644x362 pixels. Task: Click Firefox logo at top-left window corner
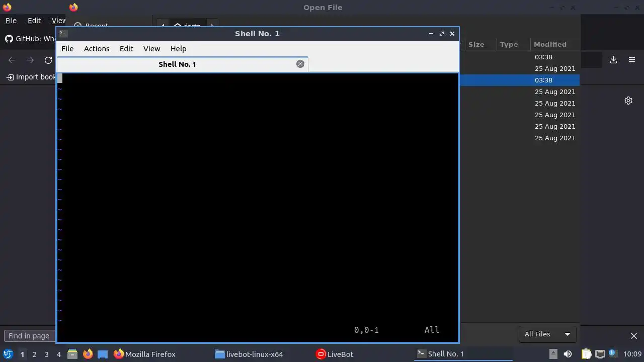coord(7,8)
